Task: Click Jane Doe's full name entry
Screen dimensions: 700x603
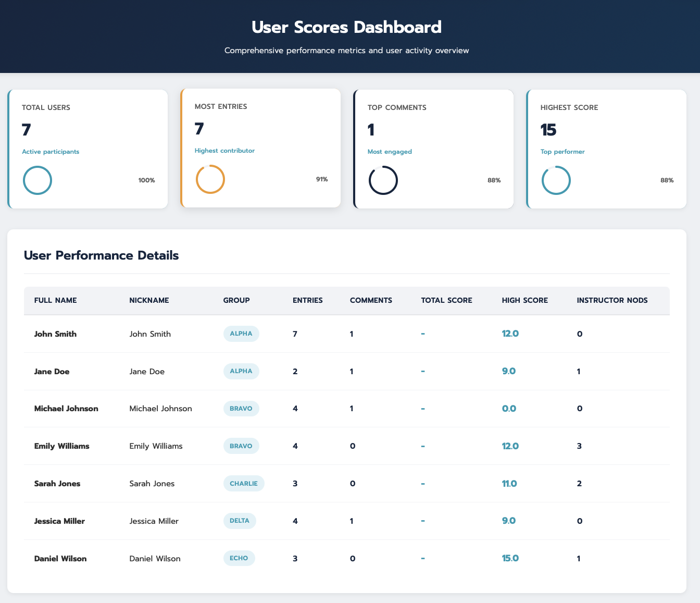Action: (52, 371)
